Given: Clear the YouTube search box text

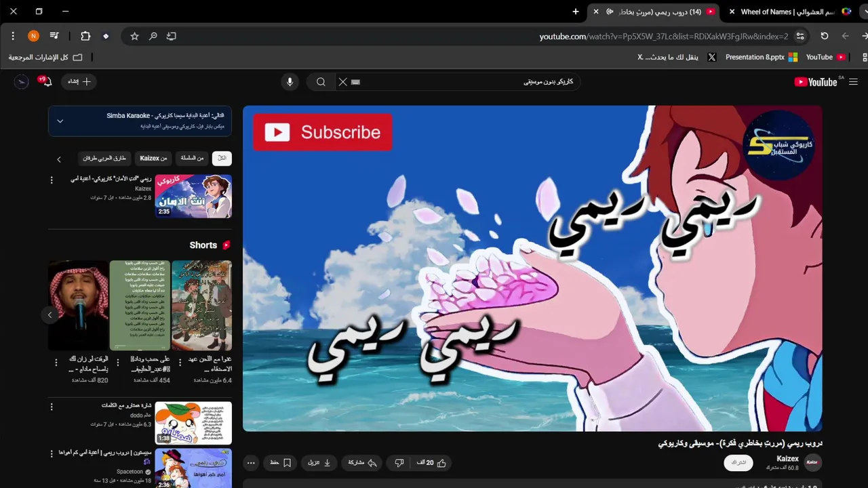Looking at the screenshot, I should (342, 82).
